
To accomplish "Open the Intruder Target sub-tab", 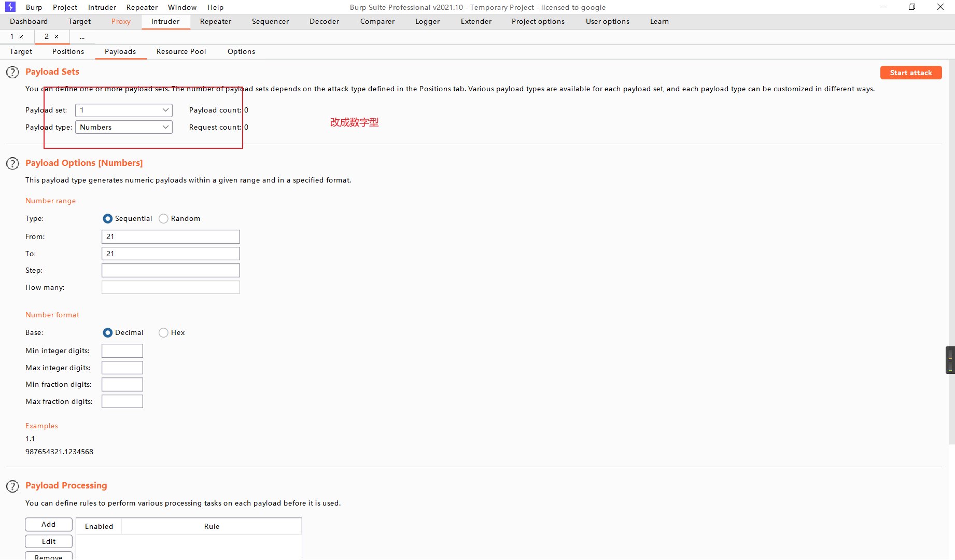I will [x=21, y=51].
